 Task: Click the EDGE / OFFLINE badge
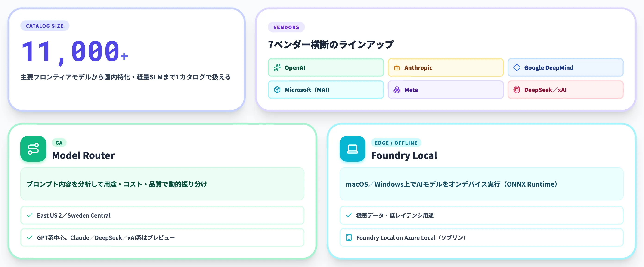pos(396,143)
